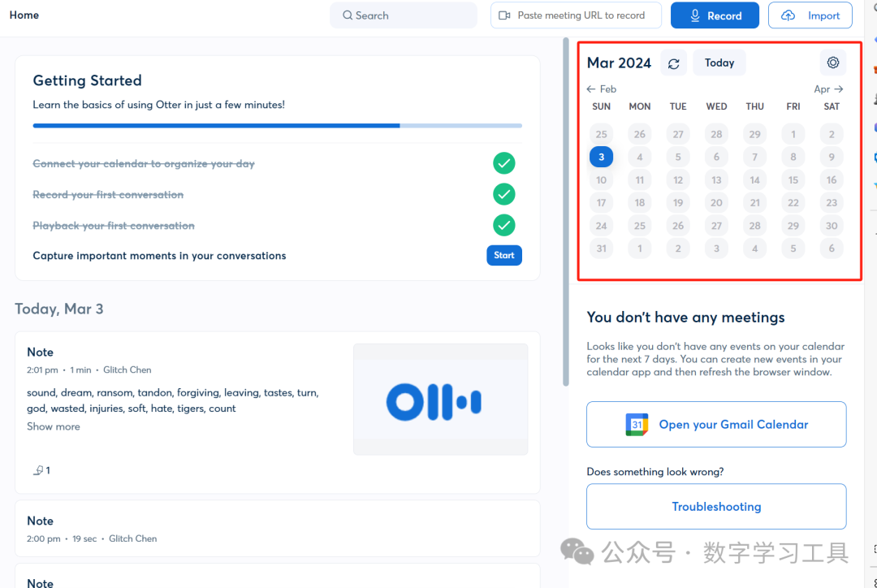
Task: Click the Mar 2024 month label
Action: coord(619,63)
